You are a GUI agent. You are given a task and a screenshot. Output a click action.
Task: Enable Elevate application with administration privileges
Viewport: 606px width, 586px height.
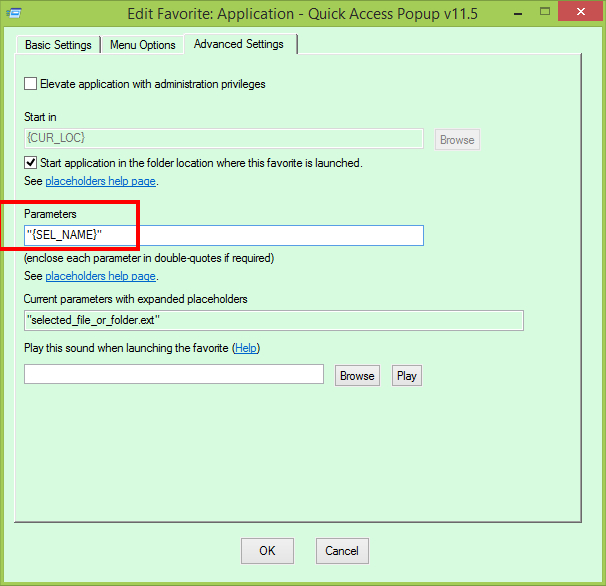(x=31, y=84)
